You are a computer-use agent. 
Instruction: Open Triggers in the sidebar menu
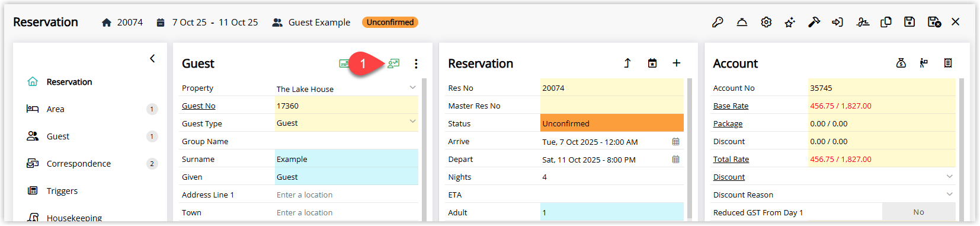click(x=62, y=191)
